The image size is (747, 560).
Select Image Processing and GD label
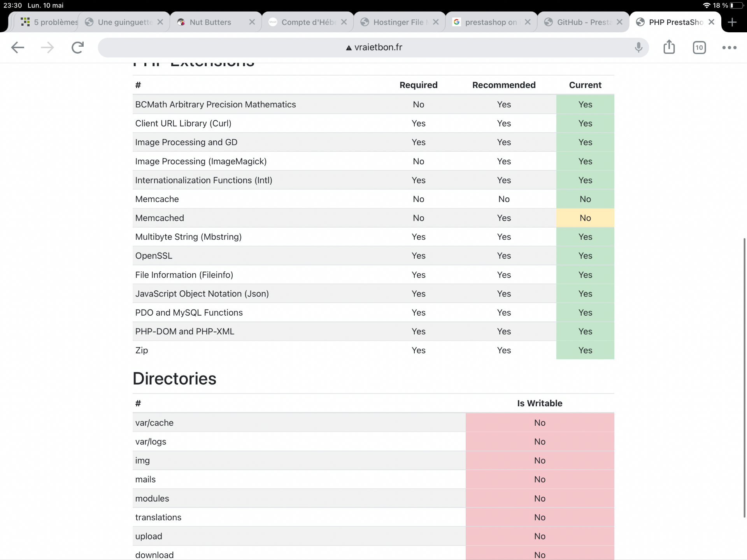tap(186, 142)
